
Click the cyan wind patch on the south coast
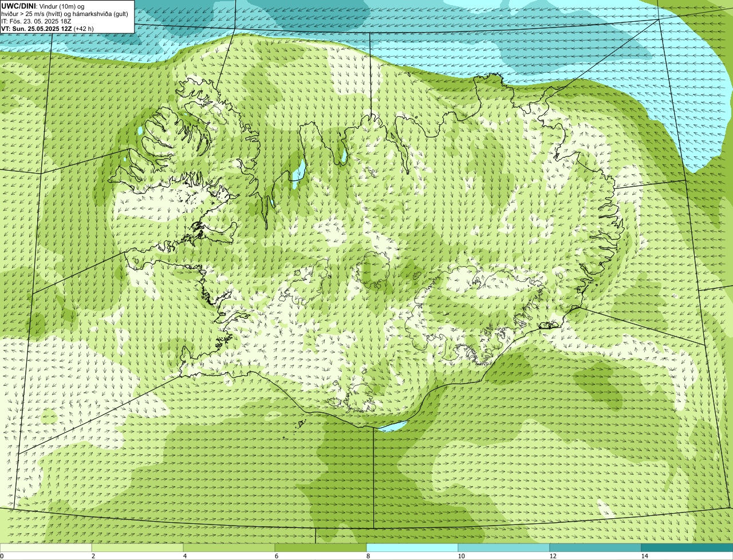tap(392, 426)
